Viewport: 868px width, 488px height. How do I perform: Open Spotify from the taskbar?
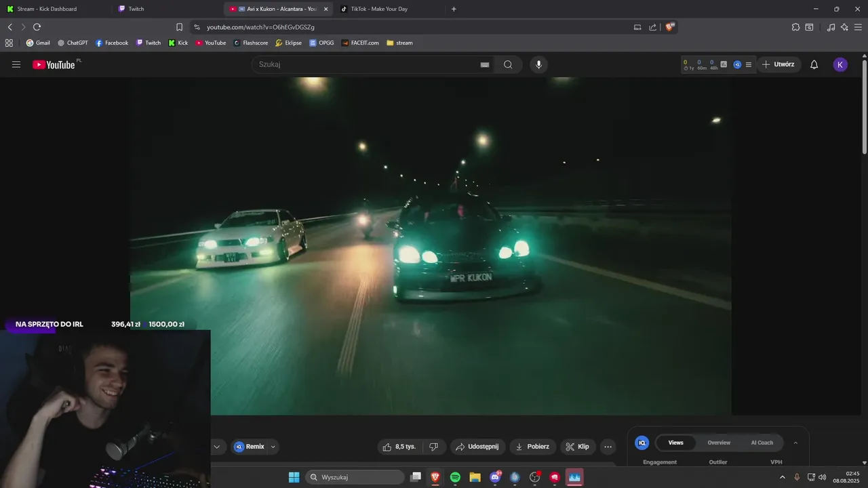click(455, 477)
